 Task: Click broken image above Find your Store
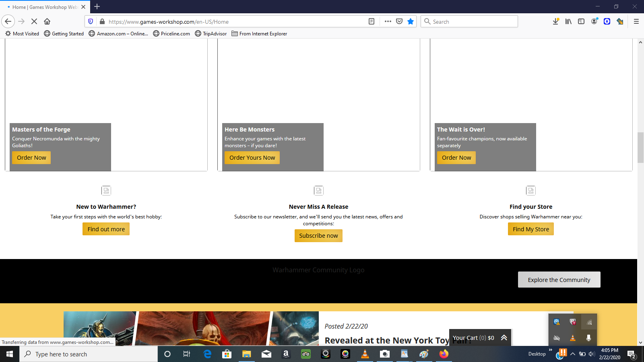(531, 191)
